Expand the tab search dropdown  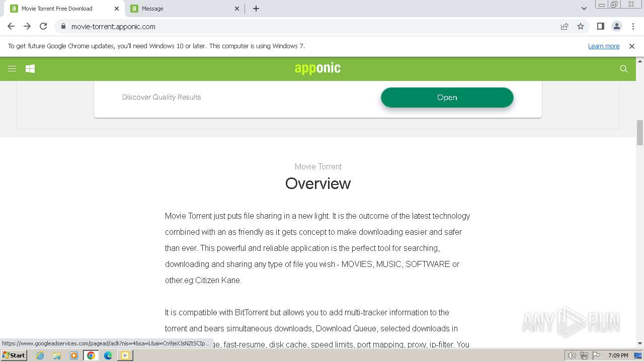tap(584, 9)
